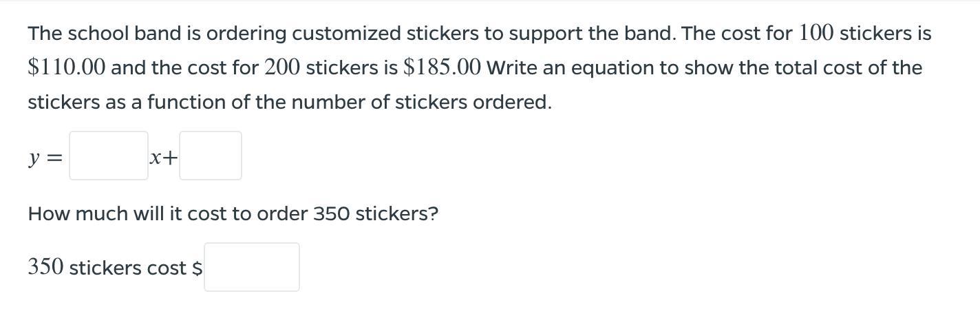Click the 'x+' label between the boxes
Image resolution: width=980 pixels, height=318 pixels.
(x=164, y=158)
